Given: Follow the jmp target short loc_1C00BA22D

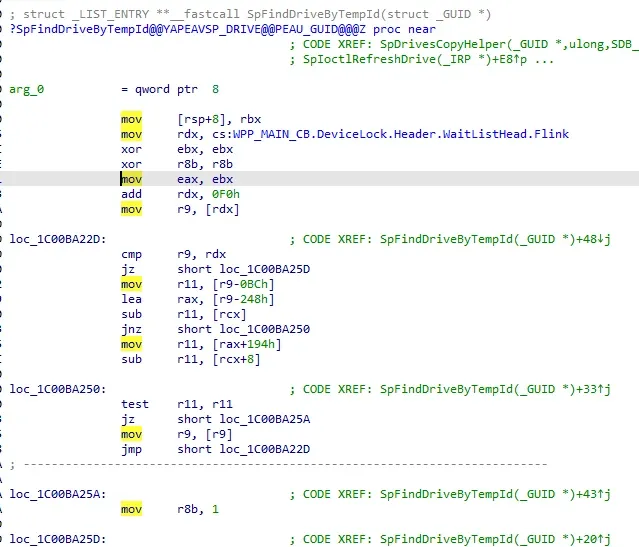Looking at the screenshot, I should click(244, 450).
